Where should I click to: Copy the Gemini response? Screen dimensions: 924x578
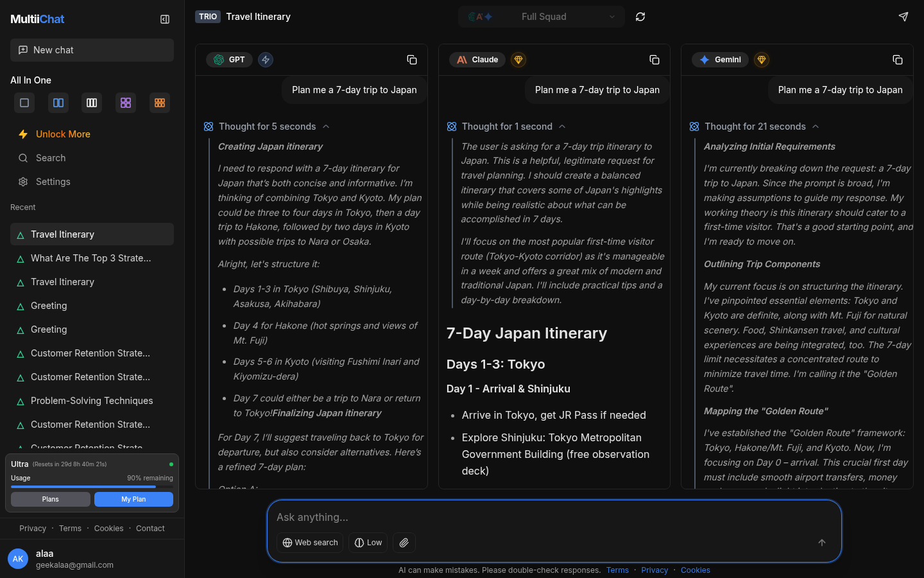click(898, 60)
